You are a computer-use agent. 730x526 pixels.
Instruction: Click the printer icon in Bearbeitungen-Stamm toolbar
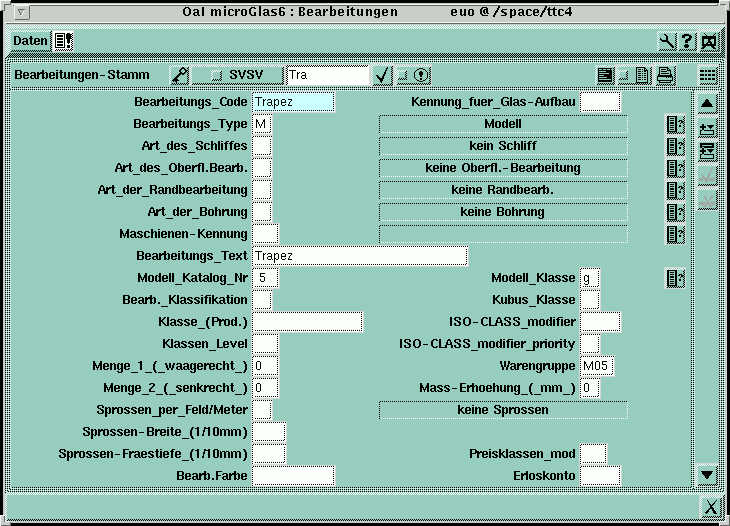[665, 75]
